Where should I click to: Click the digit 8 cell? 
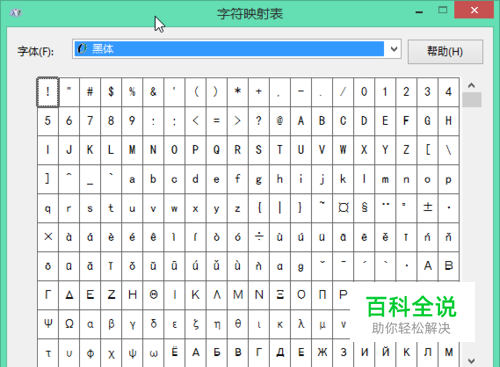111,121
